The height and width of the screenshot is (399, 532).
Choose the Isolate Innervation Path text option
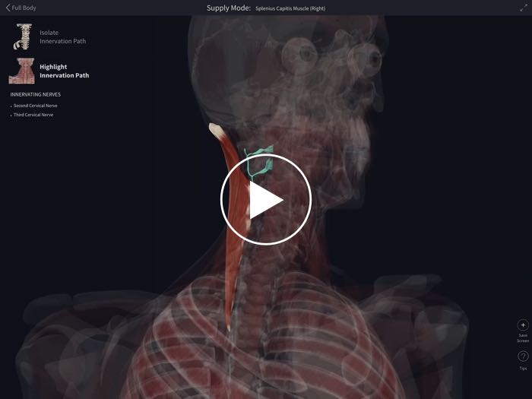pos(62,37)
